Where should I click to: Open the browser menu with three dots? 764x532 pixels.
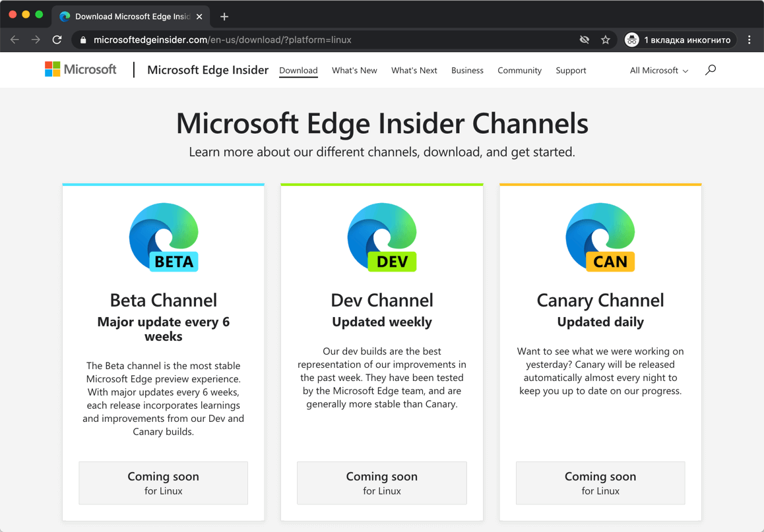[749, 40]
